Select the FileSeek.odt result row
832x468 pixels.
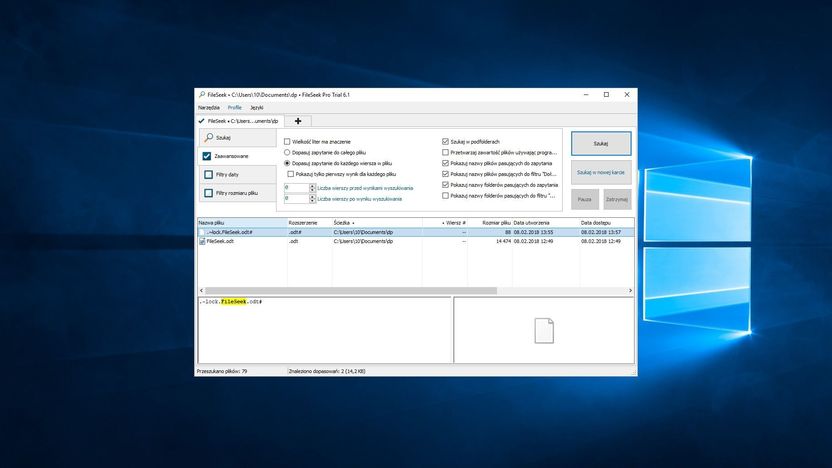point(416,241)
